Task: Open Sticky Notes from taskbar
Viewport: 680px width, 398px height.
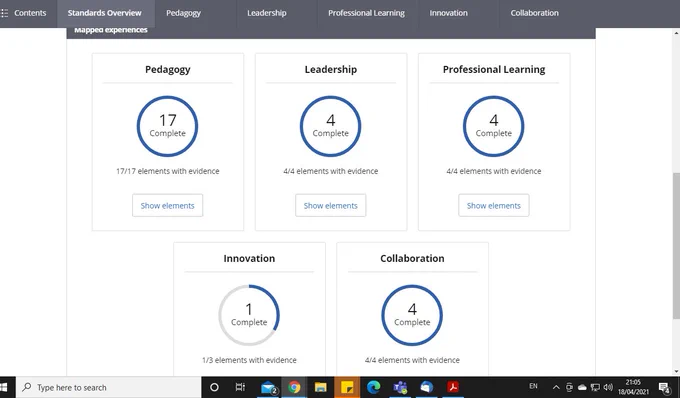Action: tap(347, 387)
